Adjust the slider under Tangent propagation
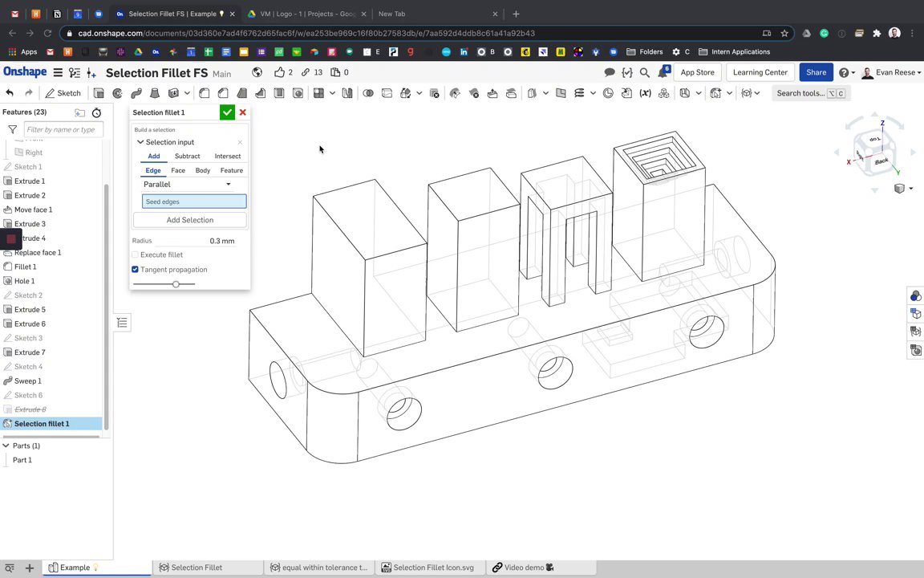The image size is (924, 578). pyautogui.click(x=176, y=284)
